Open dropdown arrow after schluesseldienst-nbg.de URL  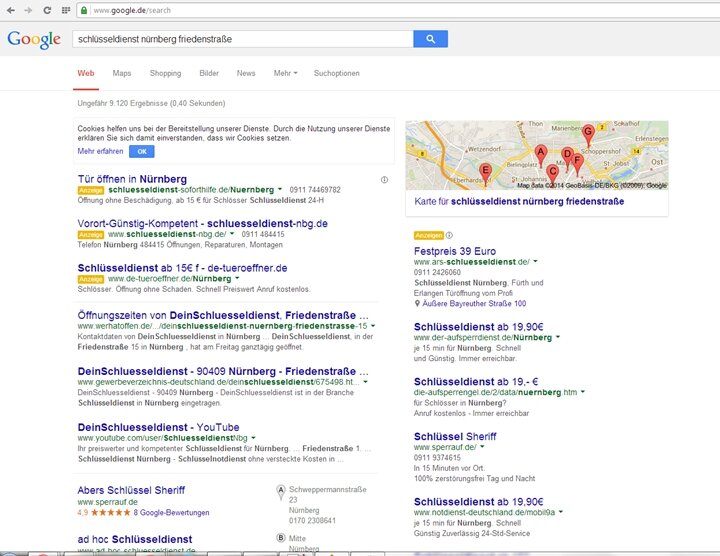232,234
